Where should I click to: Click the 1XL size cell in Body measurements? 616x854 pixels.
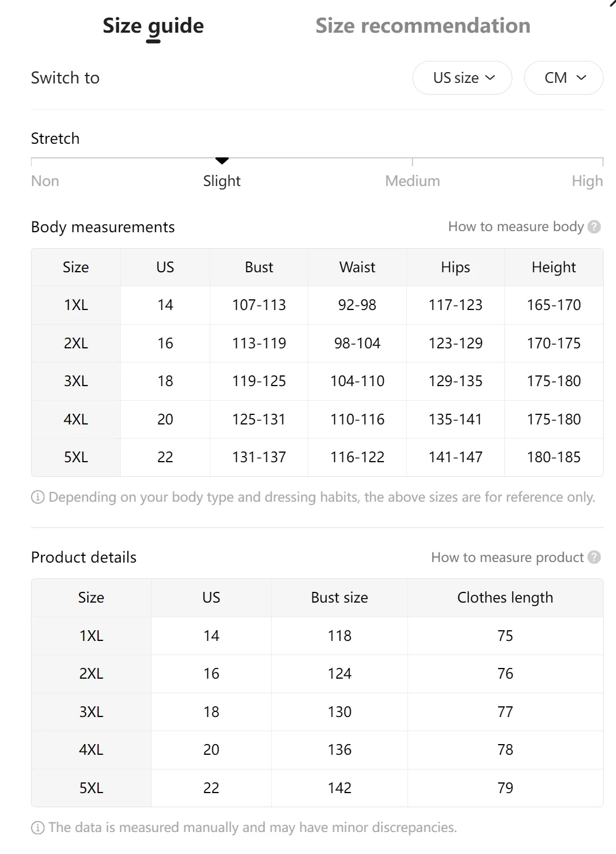pos(76,305)
